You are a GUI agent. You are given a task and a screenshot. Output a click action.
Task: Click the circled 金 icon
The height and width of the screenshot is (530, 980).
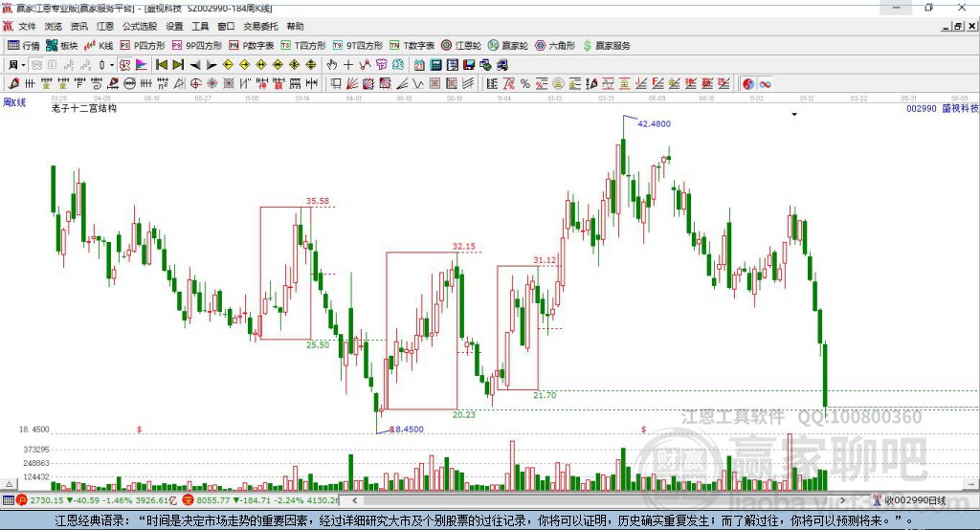558,84
